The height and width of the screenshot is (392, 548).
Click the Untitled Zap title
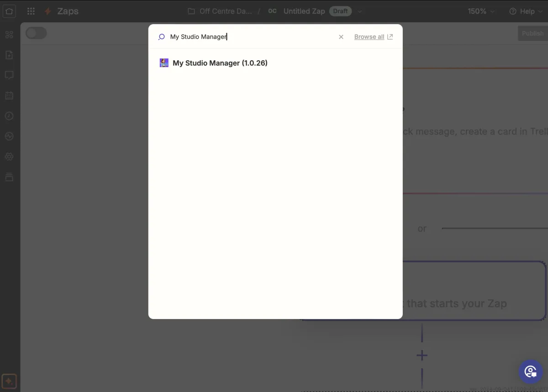(x=304, y=11)
